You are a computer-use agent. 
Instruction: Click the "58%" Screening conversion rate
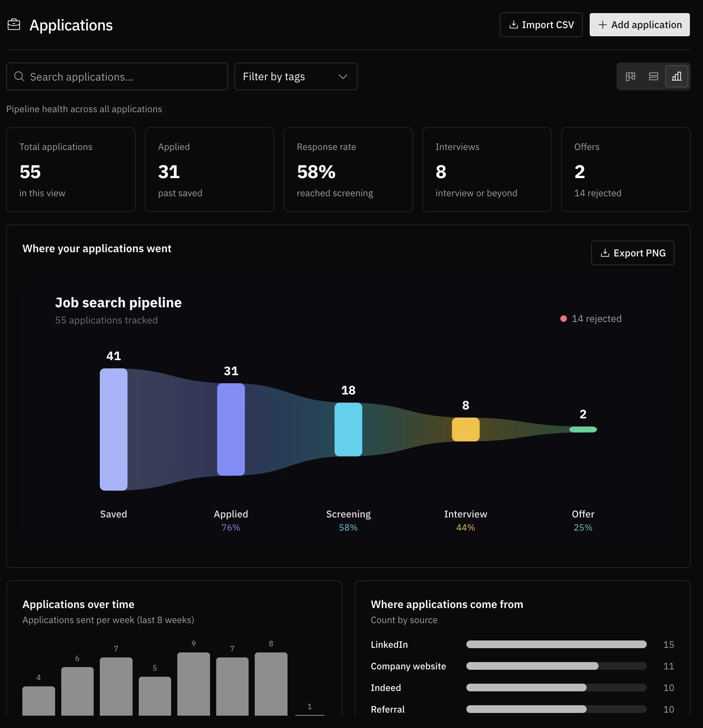[x=348, y=527]
